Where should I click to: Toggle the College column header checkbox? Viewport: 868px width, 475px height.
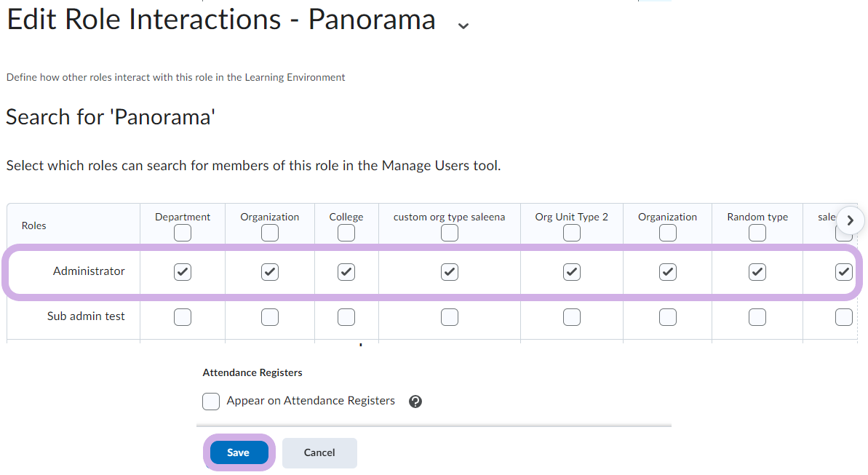(346, 233)
